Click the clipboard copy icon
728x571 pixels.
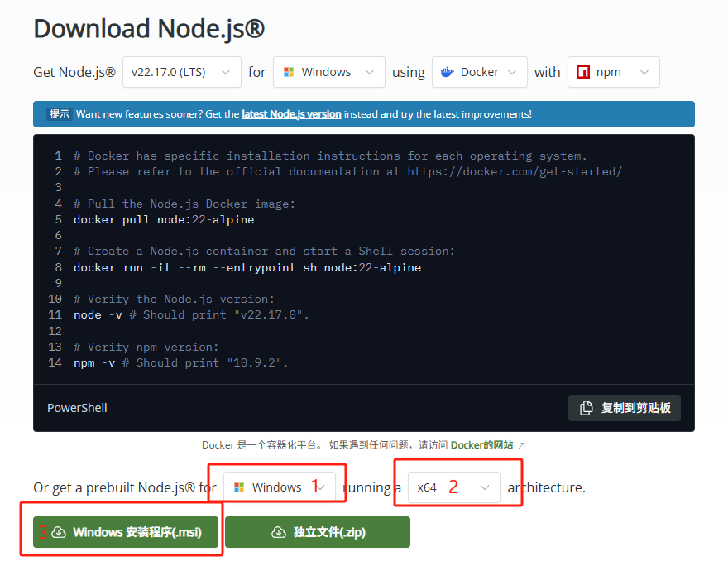click(586, 408)
